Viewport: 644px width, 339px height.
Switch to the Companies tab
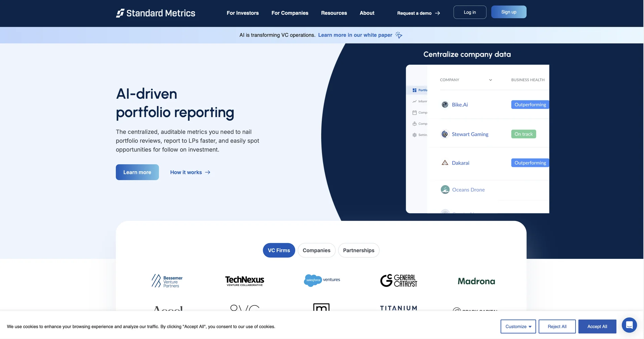(316, 250)
